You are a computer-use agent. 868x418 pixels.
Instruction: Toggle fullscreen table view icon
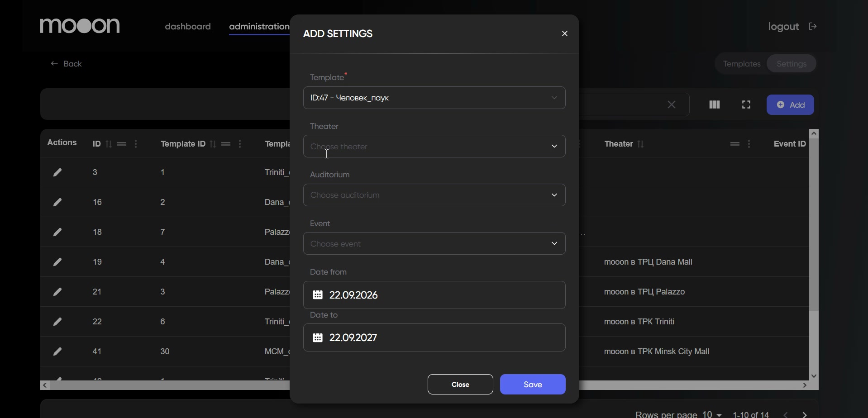(746, 105)
